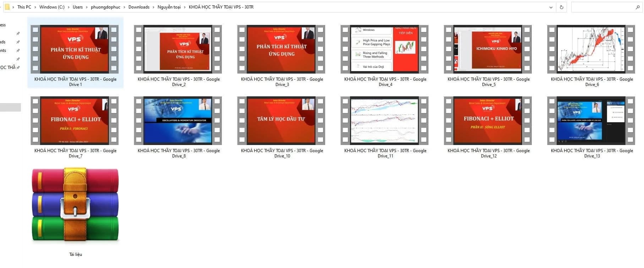Open the address bar history dropdown
Viewport: 644px width, 268px height.
[x=551, y=7]
